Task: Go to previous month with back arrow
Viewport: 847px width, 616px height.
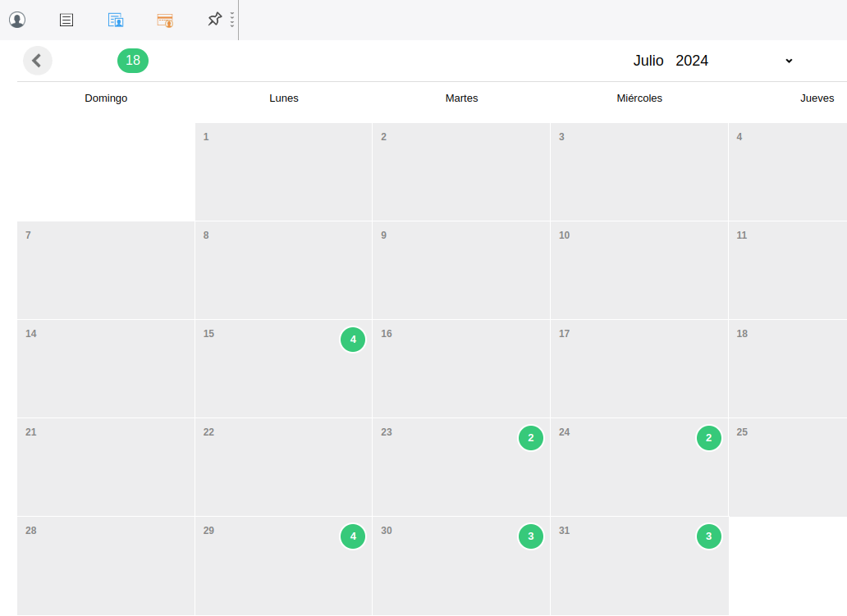Action: coord(37,61)
